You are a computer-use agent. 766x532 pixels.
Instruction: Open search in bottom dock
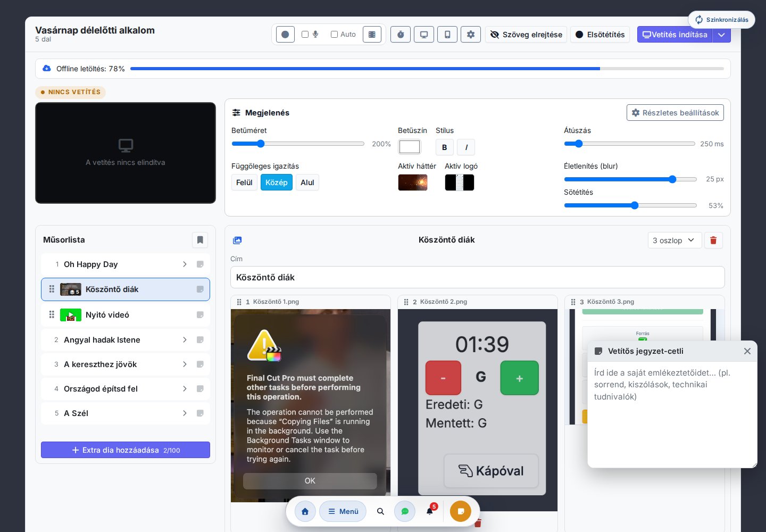point(380,511)
